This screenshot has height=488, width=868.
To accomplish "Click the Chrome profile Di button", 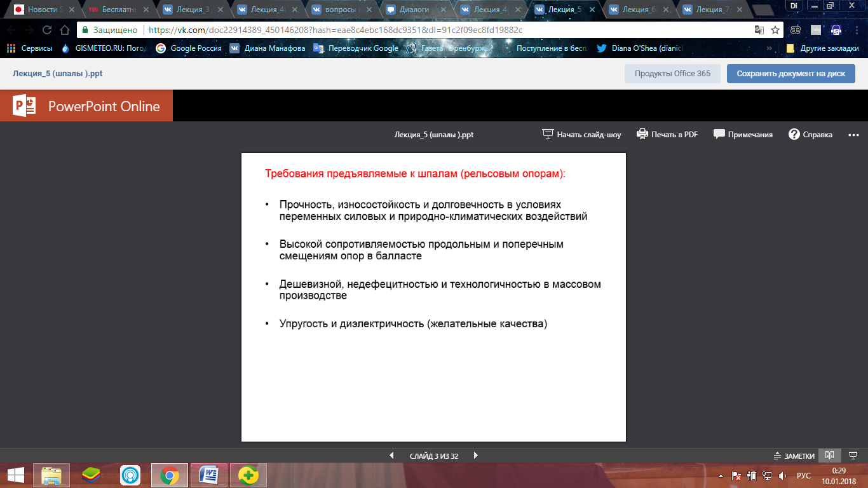I will click(x=794, y=6).
